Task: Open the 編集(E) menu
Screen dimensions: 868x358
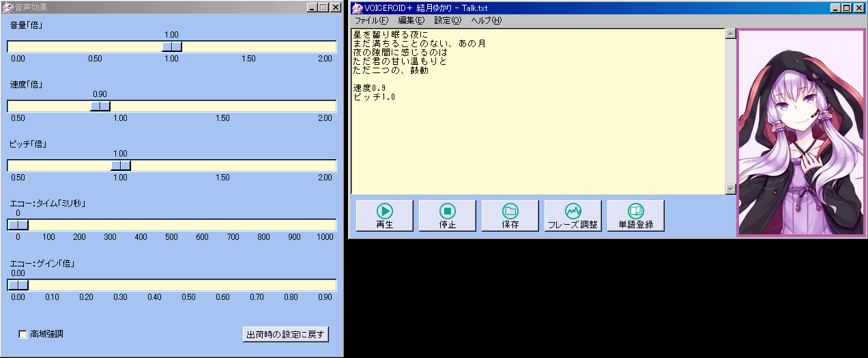Action: [x=411, y=20]
